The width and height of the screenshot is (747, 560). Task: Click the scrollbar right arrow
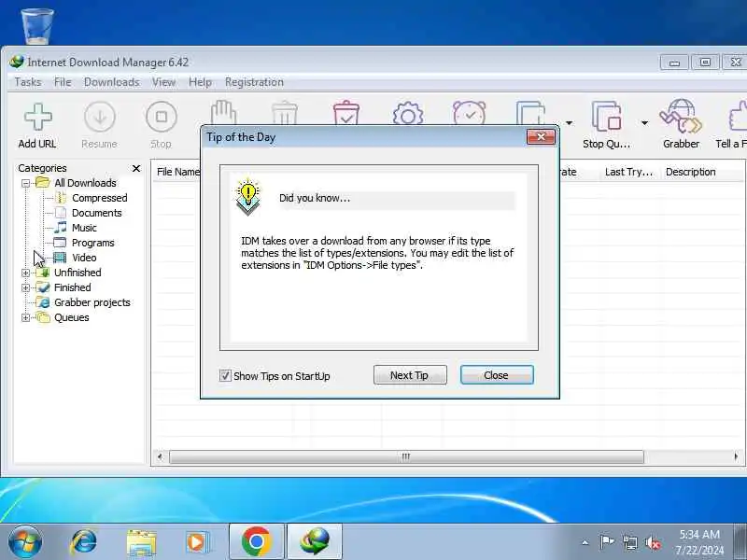(x=737, y=456)
